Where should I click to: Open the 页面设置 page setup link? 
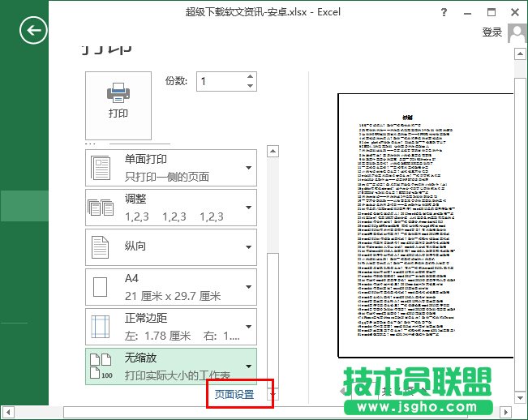click(234, 395)
